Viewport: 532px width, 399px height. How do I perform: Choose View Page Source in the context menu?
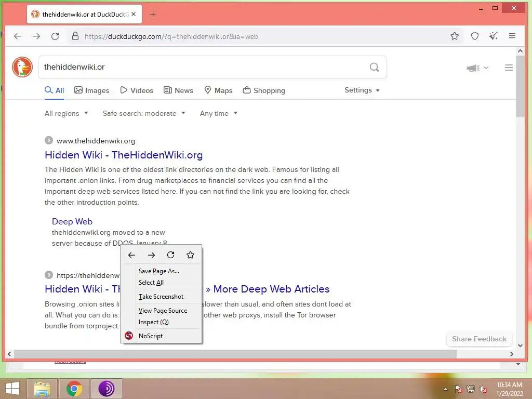(x=163, y=311)
